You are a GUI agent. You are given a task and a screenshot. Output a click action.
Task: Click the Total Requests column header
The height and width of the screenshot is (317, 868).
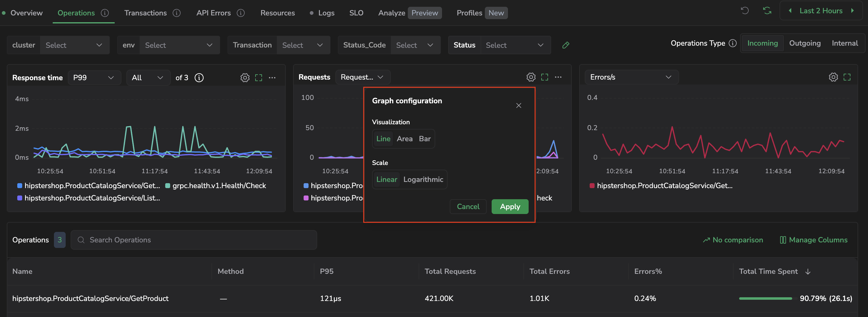tap(450, 271)
